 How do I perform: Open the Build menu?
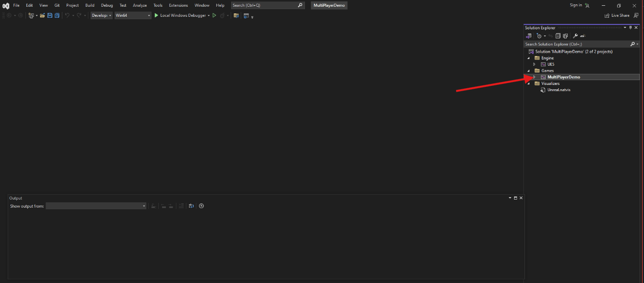click(90, 5)
